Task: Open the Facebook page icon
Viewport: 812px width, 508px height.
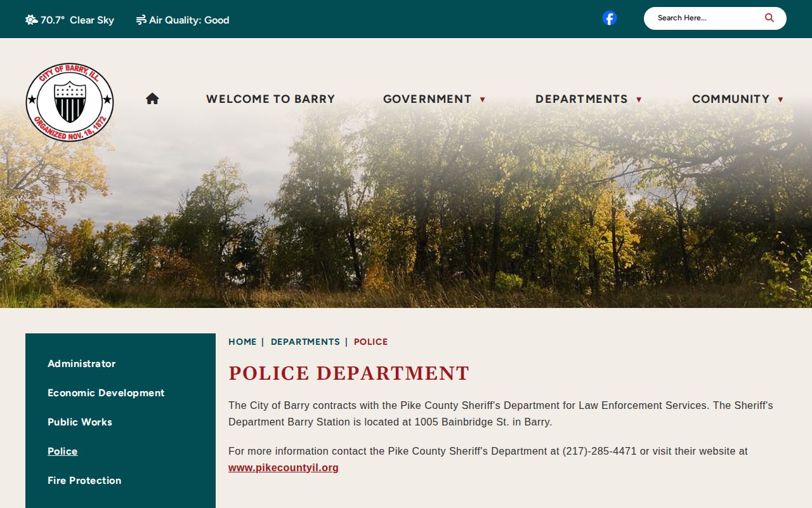Action: 610,18
